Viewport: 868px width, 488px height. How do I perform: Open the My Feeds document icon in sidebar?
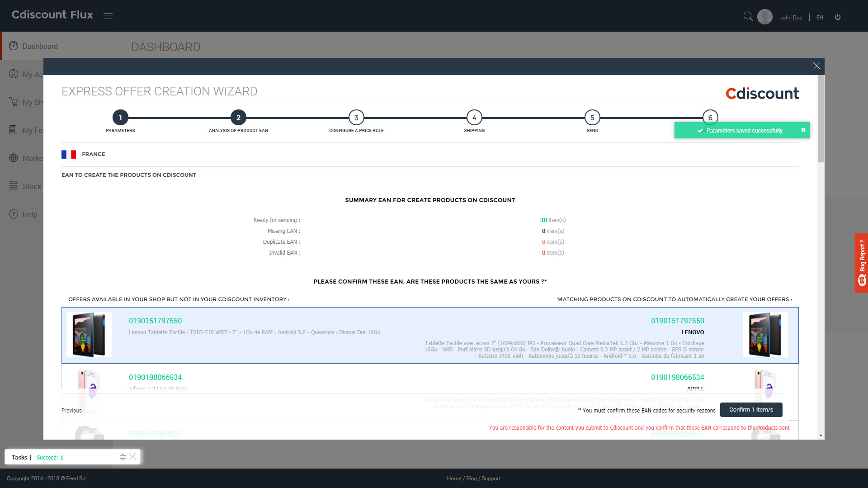click(14, 130)
